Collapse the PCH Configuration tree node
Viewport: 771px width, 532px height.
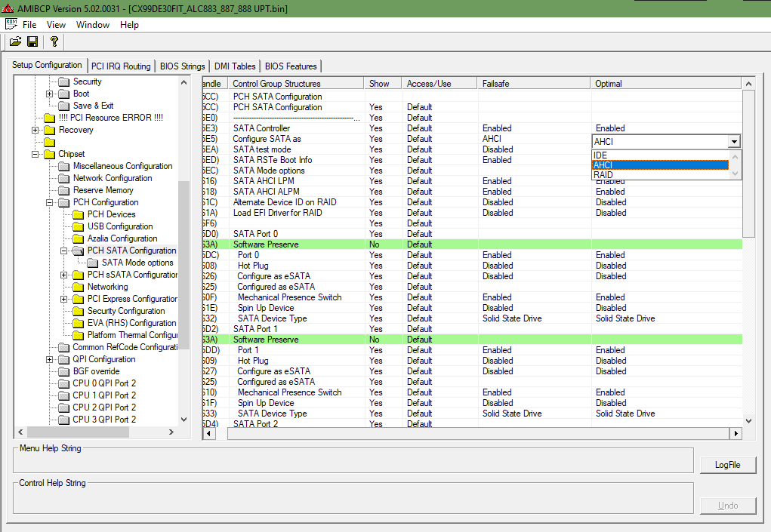pos(50,202)
